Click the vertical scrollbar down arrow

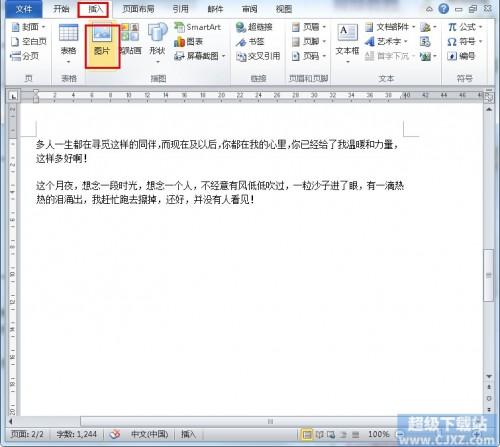click(x=489, y=376)
